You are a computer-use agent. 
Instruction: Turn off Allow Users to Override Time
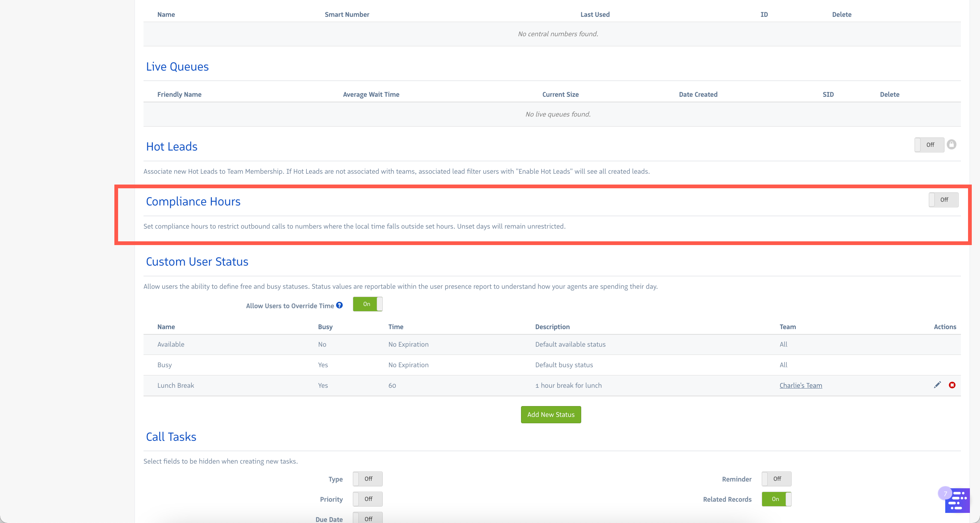tap(367, 304)
